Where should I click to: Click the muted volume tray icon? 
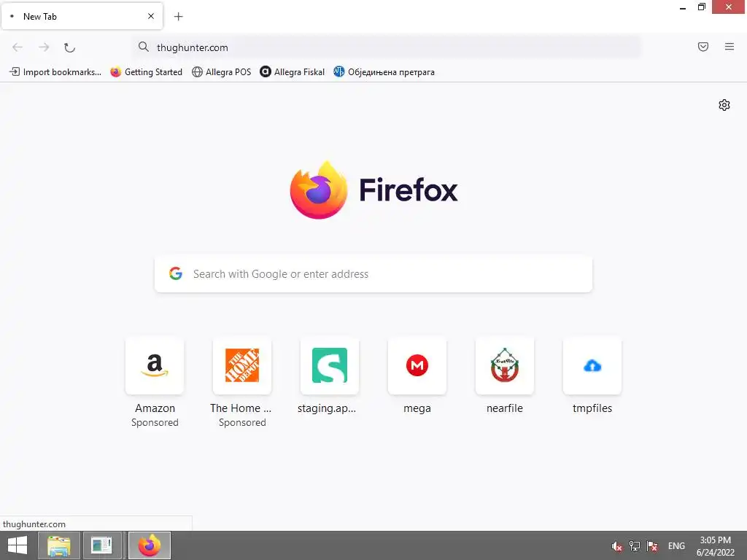617,546
